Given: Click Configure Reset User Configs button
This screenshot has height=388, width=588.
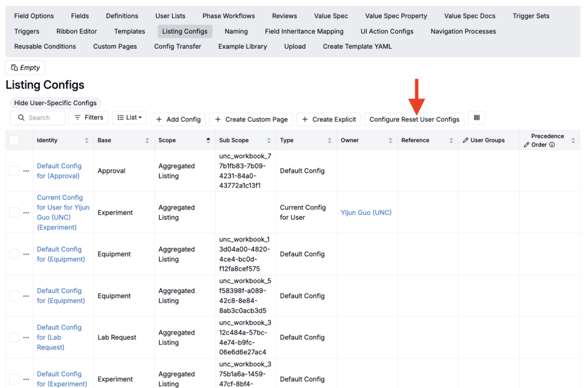Looking at the screenshot, I should click(414, 119).
